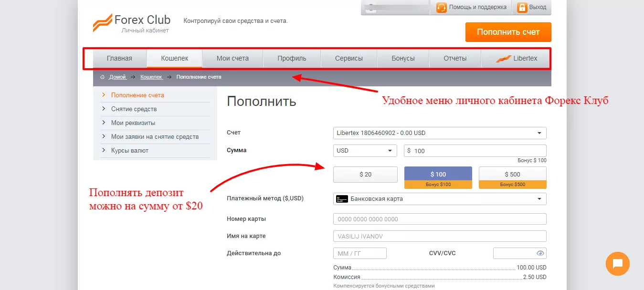Click the Пополнить heading text

262,102
